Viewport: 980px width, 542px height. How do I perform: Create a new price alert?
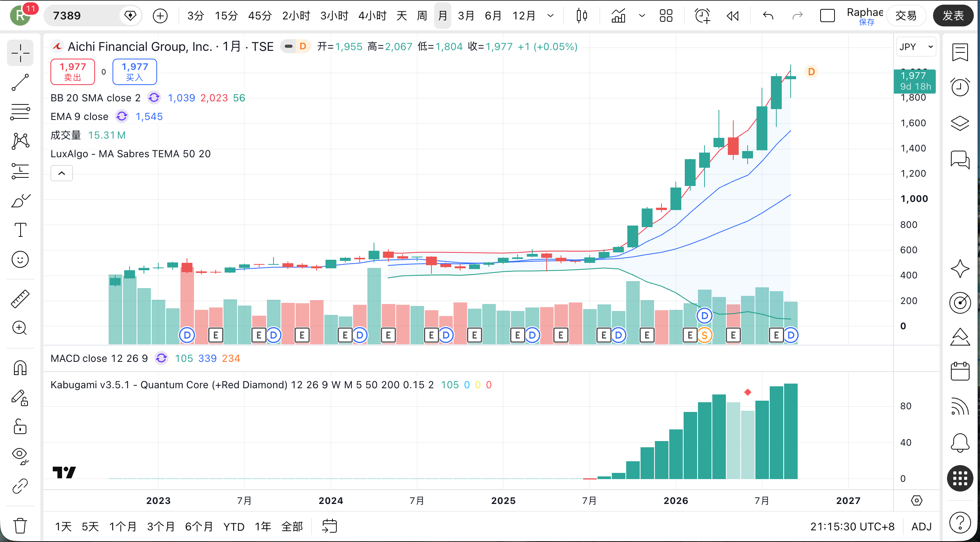702,16
